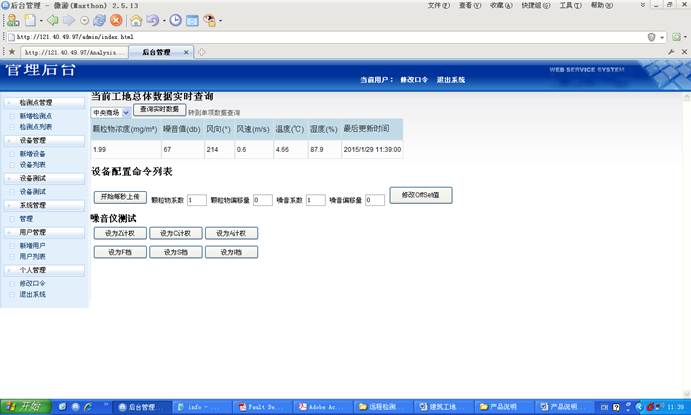Viewport: 691px width, 415px height.
Task: Go to the Home page icon
Action: click(x=134, y=20)
